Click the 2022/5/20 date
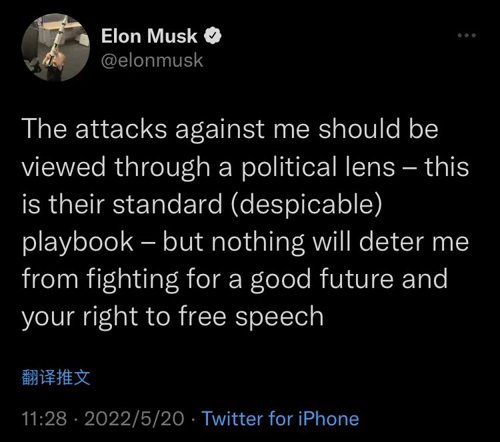 tap(134, 419)
